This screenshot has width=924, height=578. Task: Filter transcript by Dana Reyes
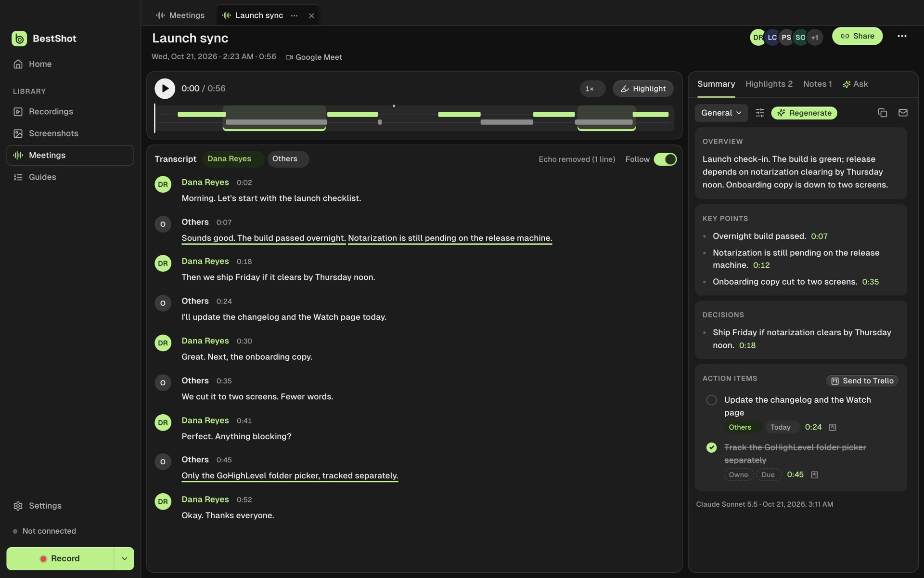click(233, 159)
